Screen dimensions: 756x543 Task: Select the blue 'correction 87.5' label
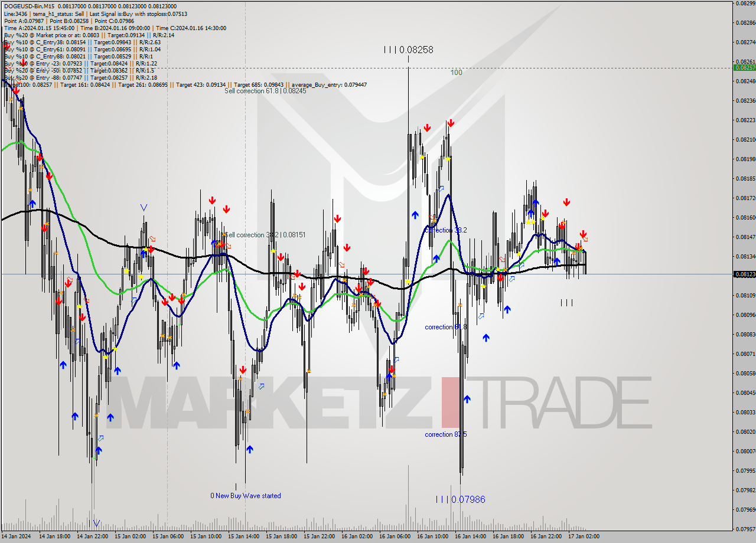446,434
